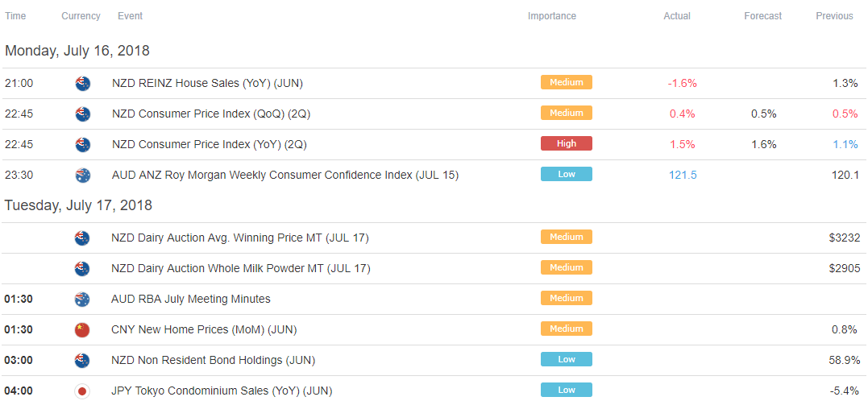Click the red High importance badge
868x401 pixels.
point(567,143)
